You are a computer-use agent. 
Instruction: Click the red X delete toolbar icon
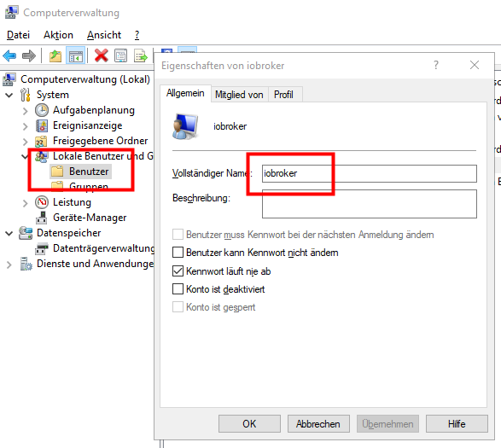tap(102, 55)
